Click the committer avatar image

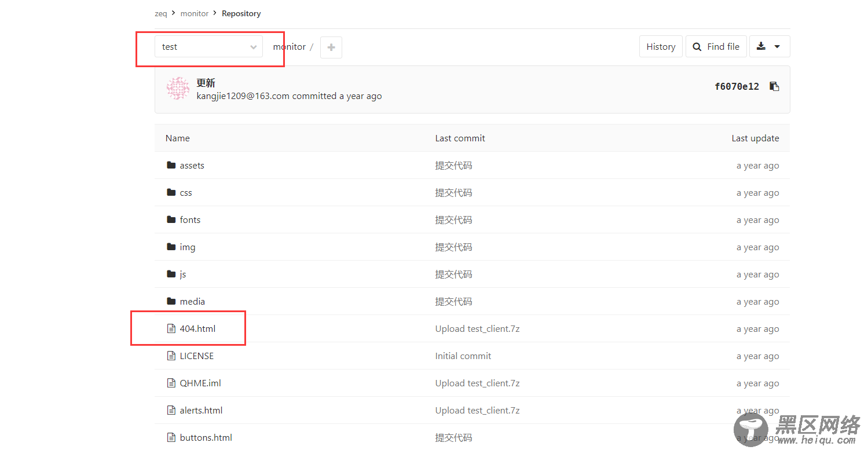(178, 89)
